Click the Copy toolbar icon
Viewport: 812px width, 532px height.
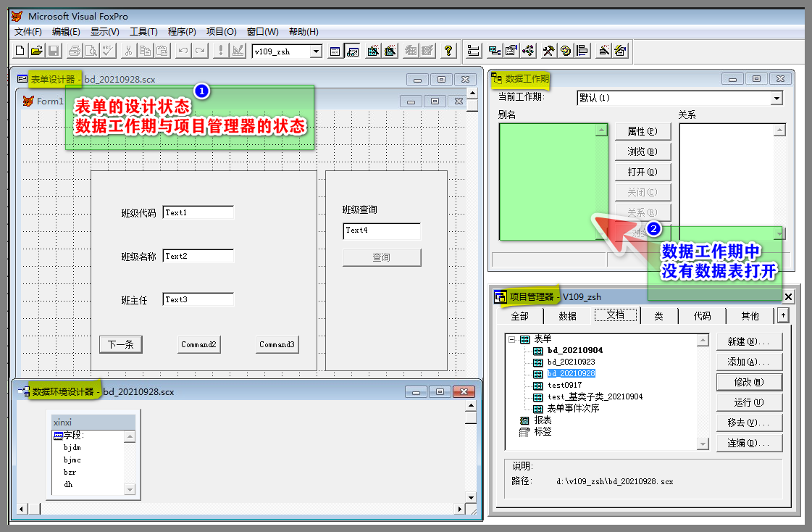click(146, 51)
